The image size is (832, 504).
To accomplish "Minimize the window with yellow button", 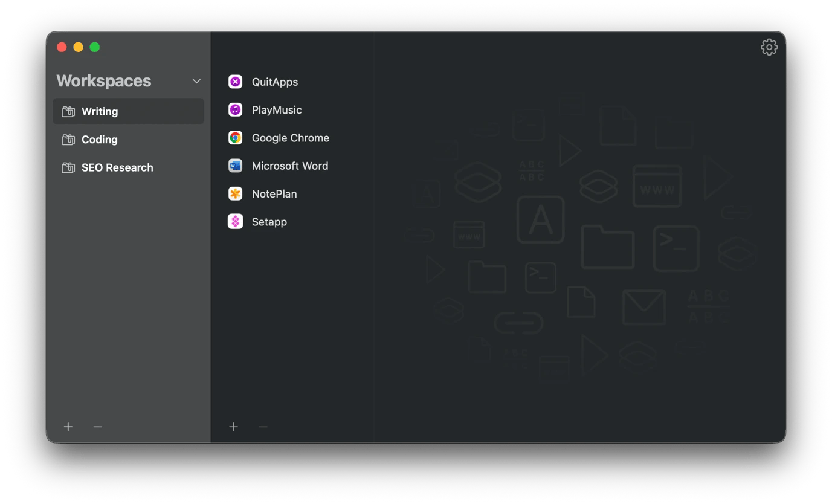I will point(78,47).
